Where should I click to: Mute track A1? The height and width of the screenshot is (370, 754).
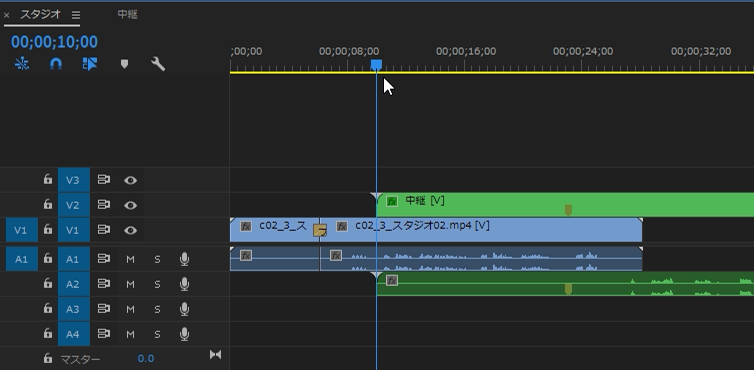pos(130,259)
